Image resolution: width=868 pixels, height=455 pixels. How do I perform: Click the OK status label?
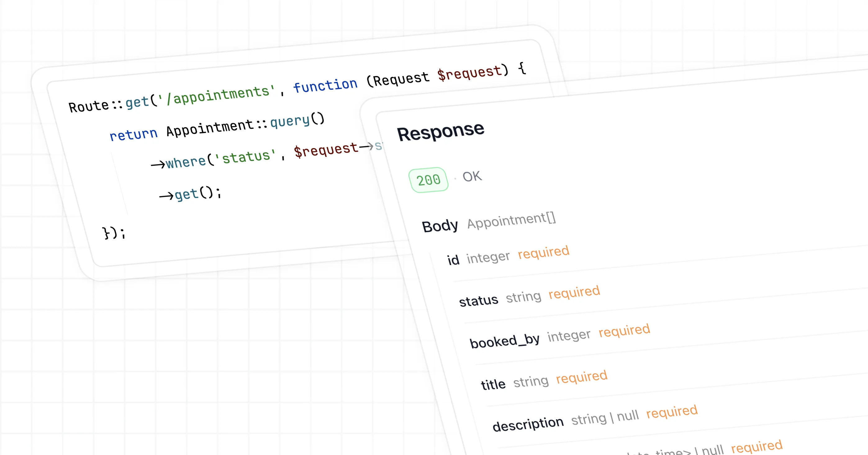point(472,177)
